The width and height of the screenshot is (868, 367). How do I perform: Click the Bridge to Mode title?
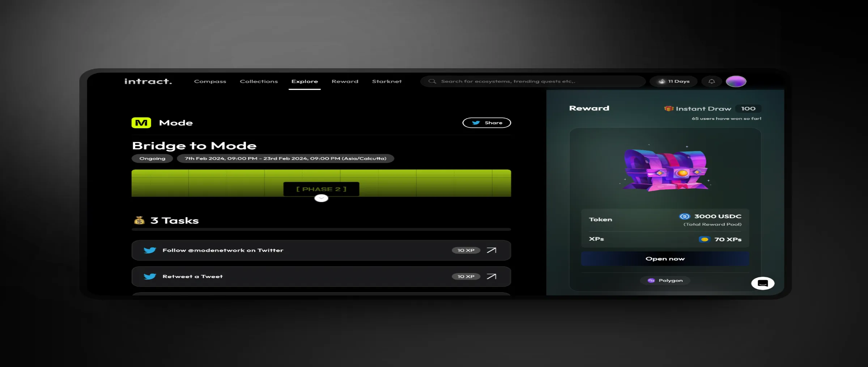click(x=194, y=146)
